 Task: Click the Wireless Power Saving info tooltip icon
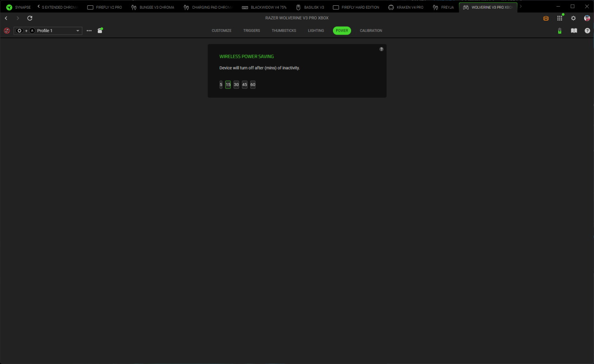tap(382, 49)
